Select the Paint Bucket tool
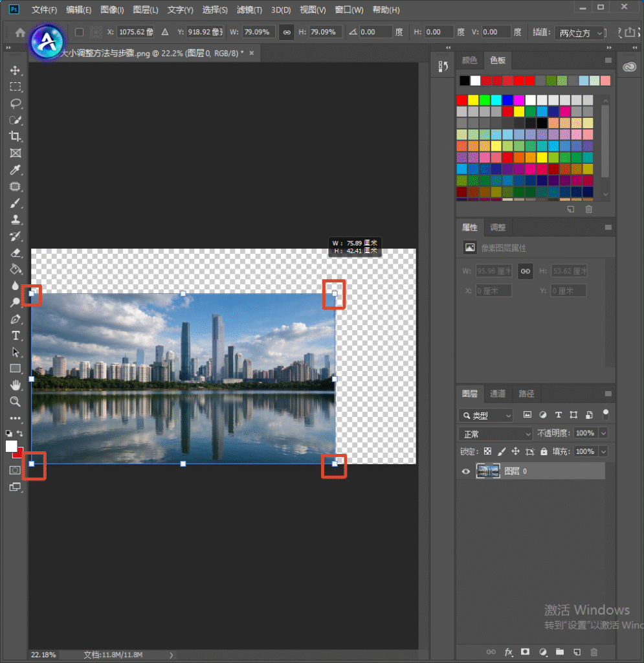This screenshot has width=644, height=663. (x=16, y=269)
